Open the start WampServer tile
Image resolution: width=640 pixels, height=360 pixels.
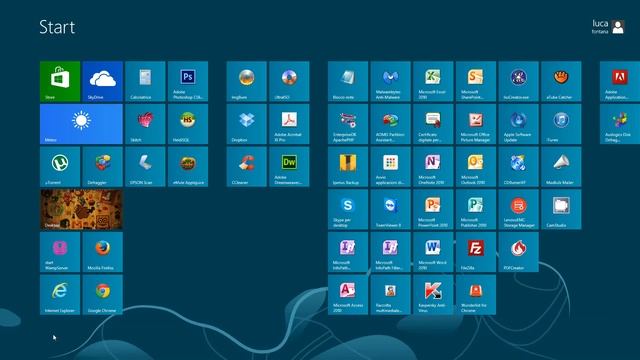(60, 252)
